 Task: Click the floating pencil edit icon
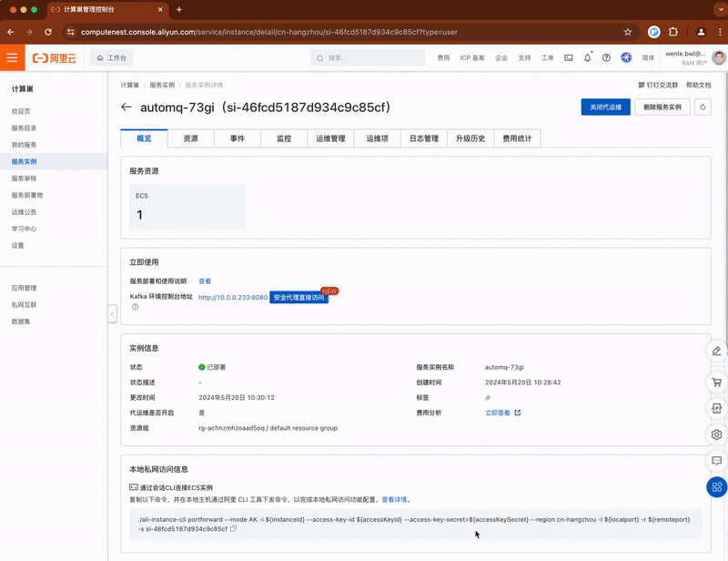click(717, 351)
